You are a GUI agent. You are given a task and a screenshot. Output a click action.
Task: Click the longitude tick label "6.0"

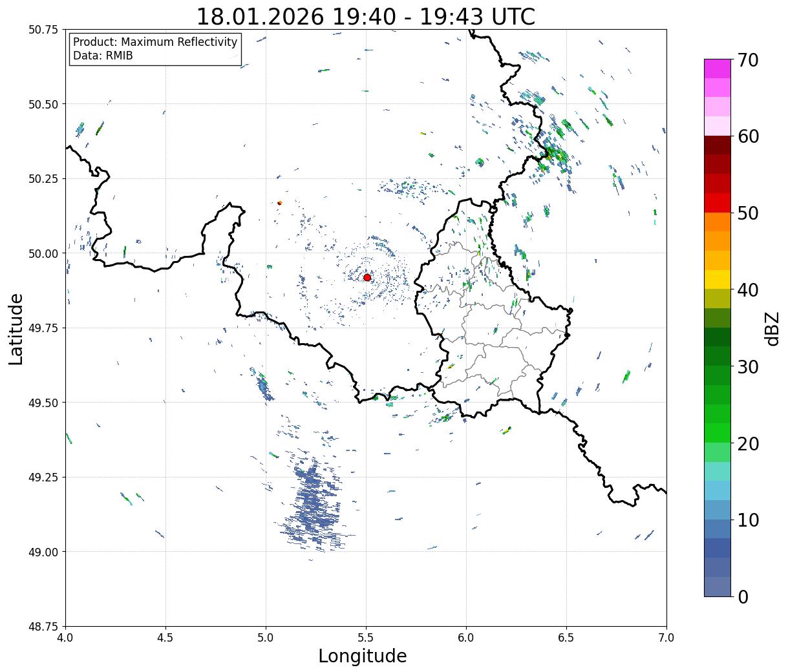[x=466, y=638]
